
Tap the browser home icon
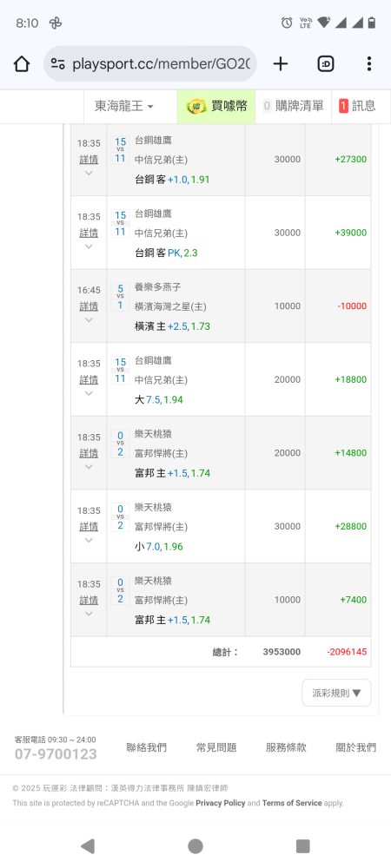tap(21, 64)
